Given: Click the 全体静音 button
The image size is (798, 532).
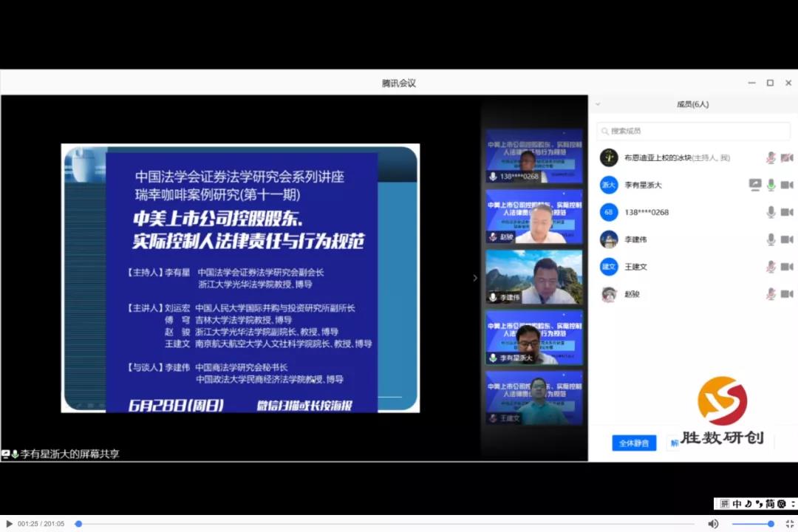Looking at the screenshot, I should (634, 443).
